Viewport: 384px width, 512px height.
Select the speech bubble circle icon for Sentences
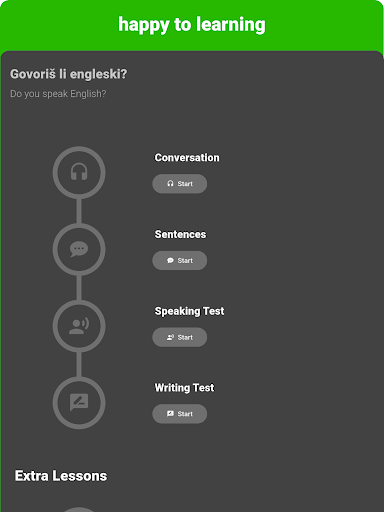[x=79, y=249]
